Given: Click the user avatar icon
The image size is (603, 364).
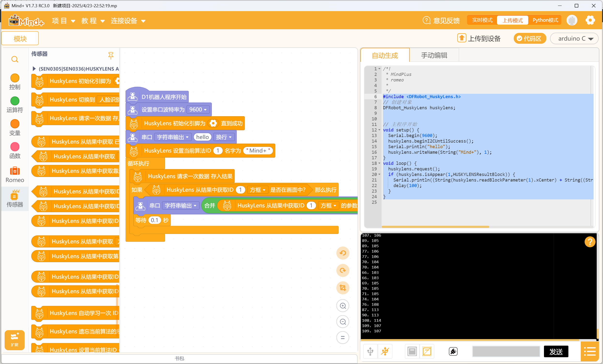Looking at the screenshot, I should 572,20.
